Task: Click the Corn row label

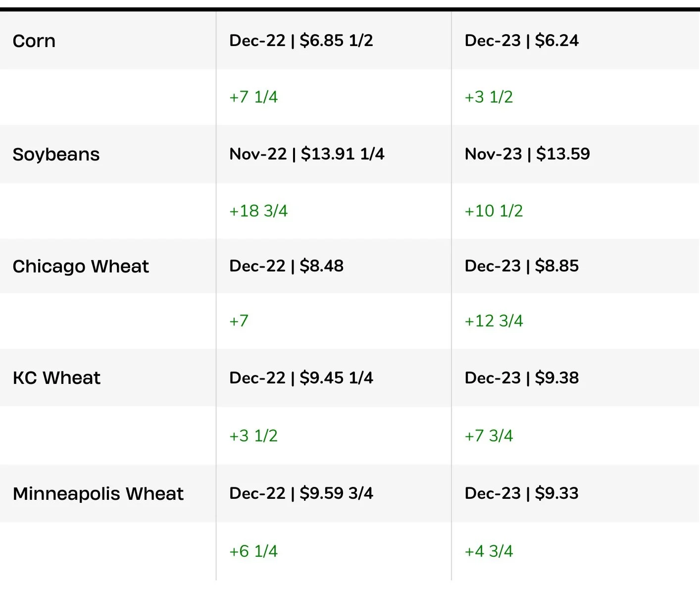Action: pos(34,41)
